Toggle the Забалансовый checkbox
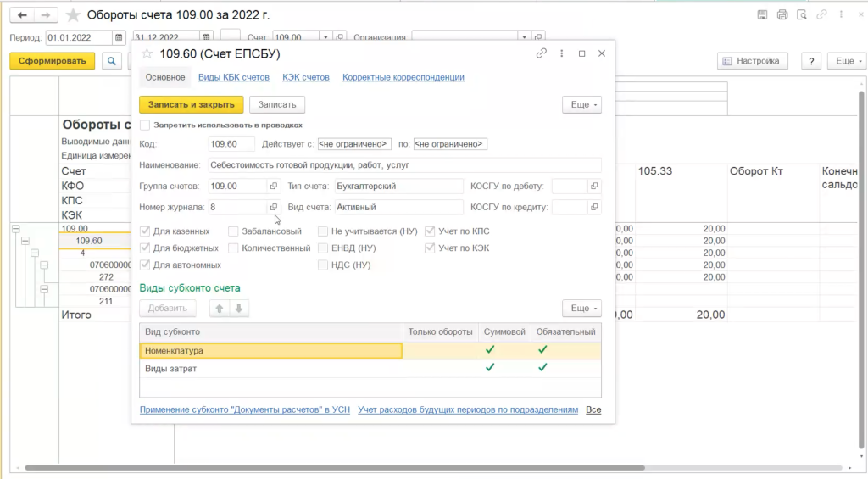Viewport: 868px width, 479px height. [x=233, y=231]
